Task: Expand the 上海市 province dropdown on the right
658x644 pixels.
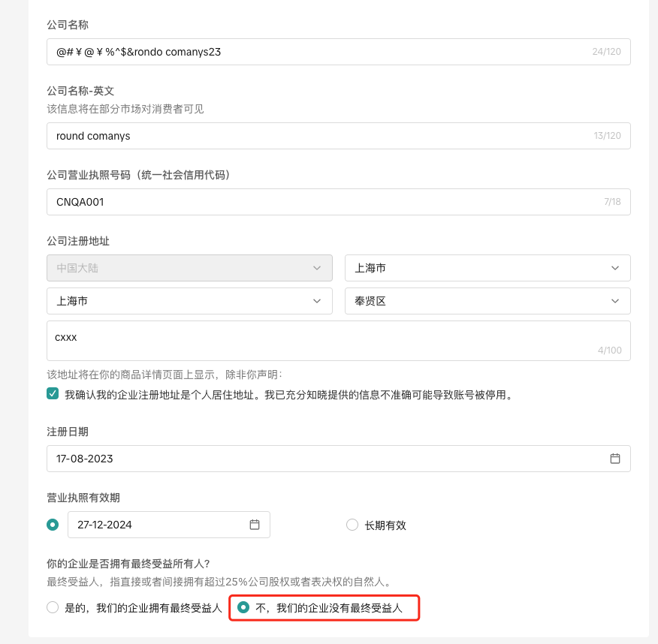Action: 487,268
